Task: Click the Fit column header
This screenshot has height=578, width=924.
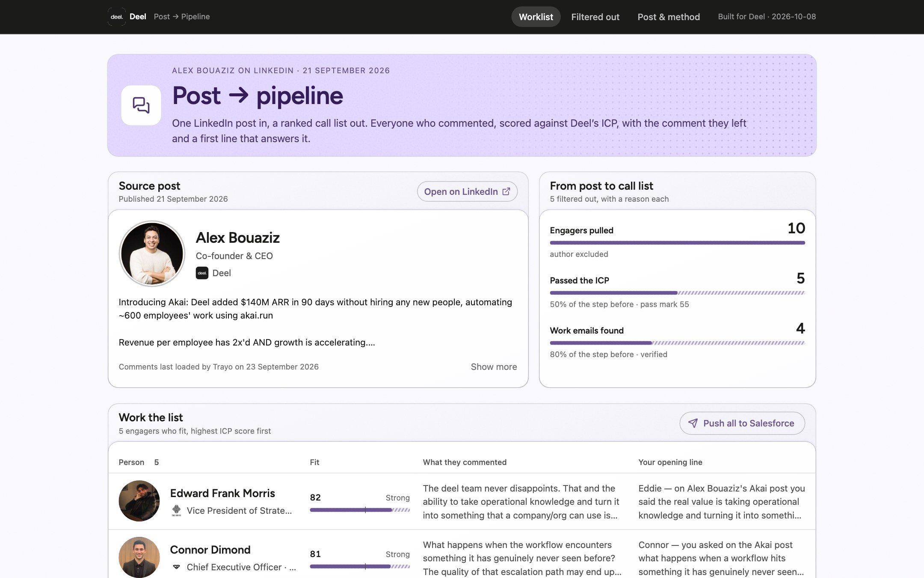Action: click(314, 462)
